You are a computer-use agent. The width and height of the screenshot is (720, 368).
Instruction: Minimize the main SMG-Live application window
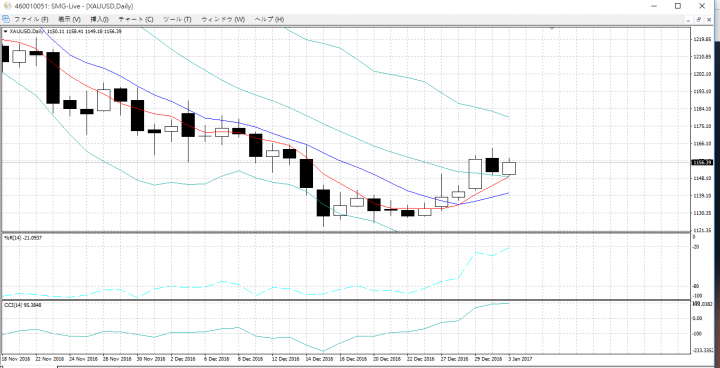point(654,6)
